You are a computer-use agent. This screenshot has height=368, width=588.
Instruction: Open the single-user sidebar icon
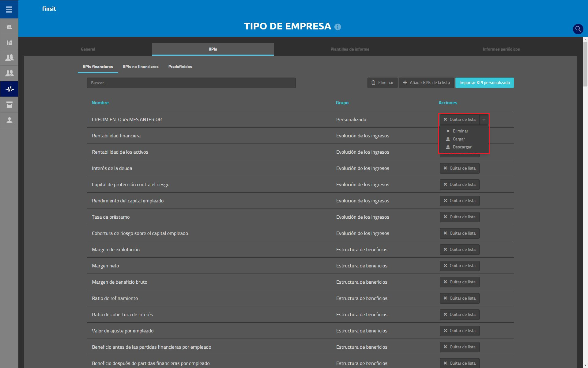[9, 120]
